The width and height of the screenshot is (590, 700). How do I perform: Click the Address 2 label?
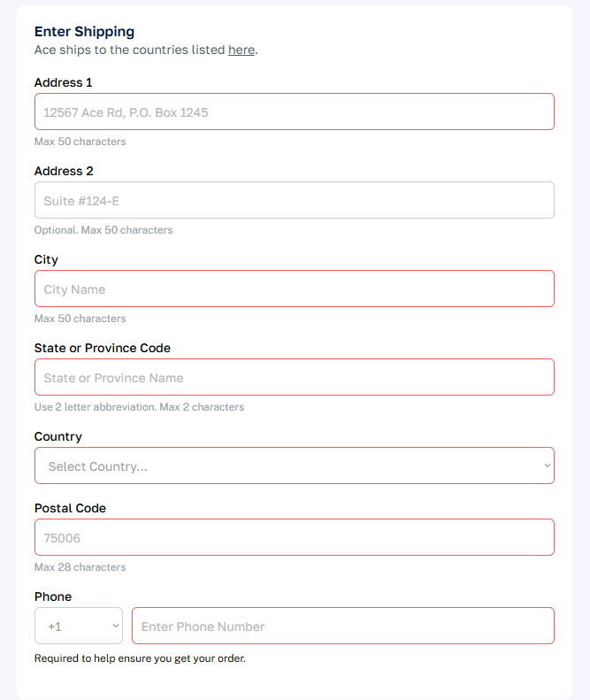(64, 171)
